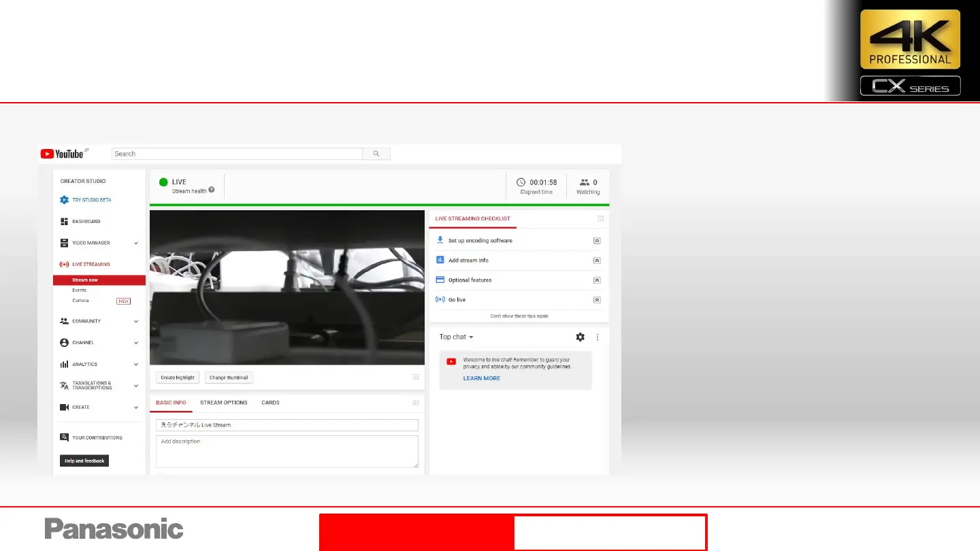980x551 pixels.
Task: Collapse the Add stream info item
Action: (x=597, y=261)
